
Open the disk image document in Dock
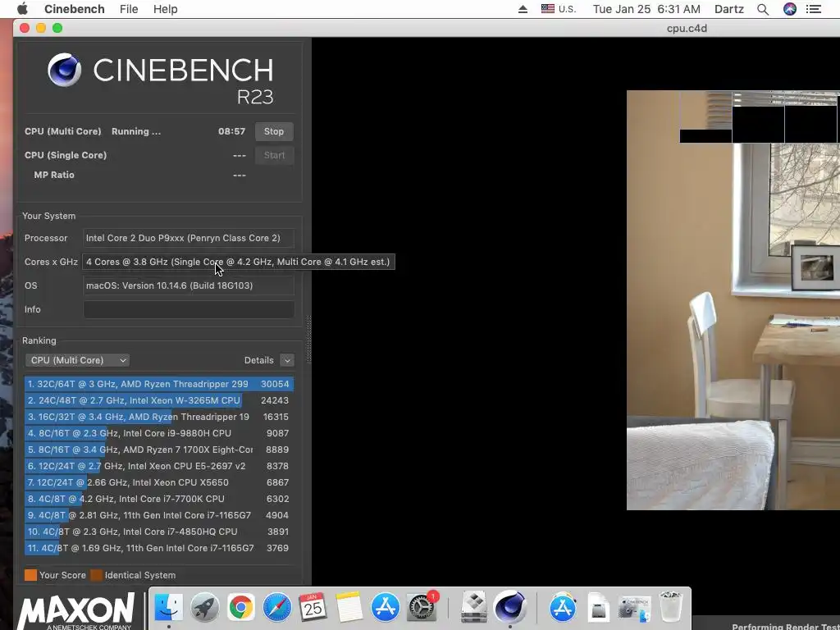(598, 608)
